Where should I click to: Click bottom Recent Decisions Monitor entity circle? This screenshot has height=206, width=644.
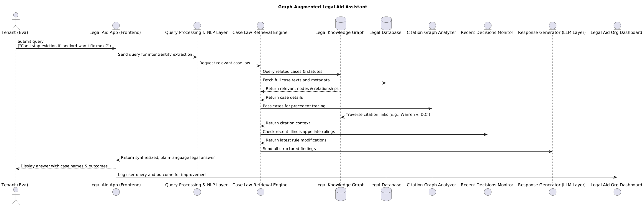(488, 192)
